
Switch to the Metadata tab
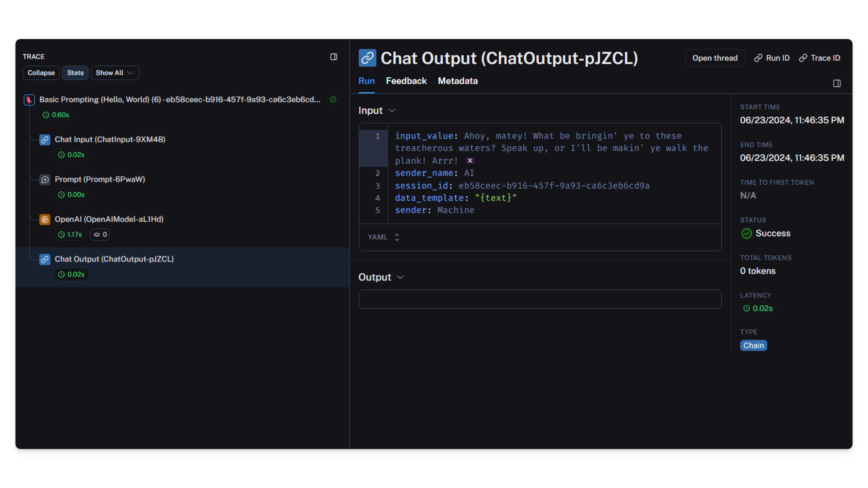(458, 81)
